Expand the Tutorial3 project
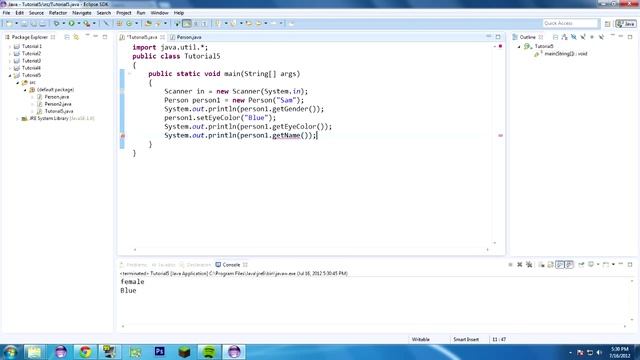The width and height of the screenshot is (640, 360). click(10, 61)
